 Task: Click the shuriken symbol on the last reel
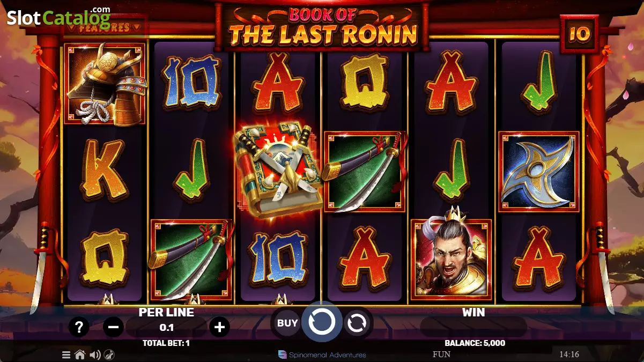pyautogui.click(x=538, y=172)
